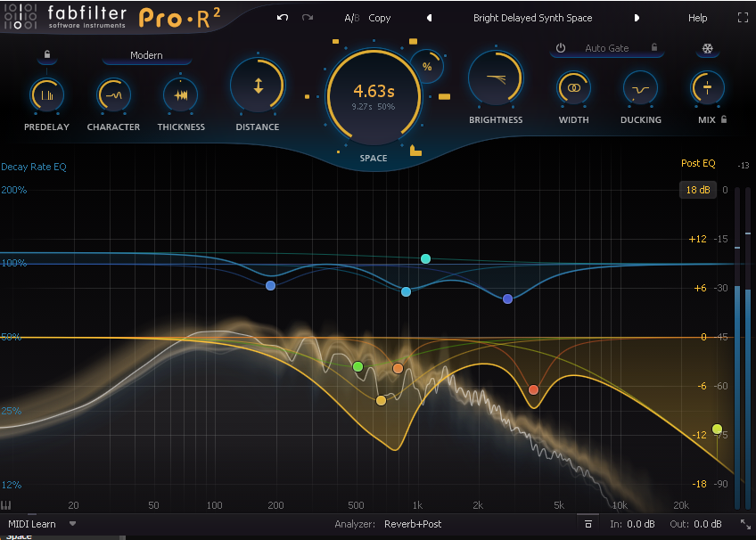
Task: Toggle the lock icon above the Predelay knob
Action: tap(47, 55)
